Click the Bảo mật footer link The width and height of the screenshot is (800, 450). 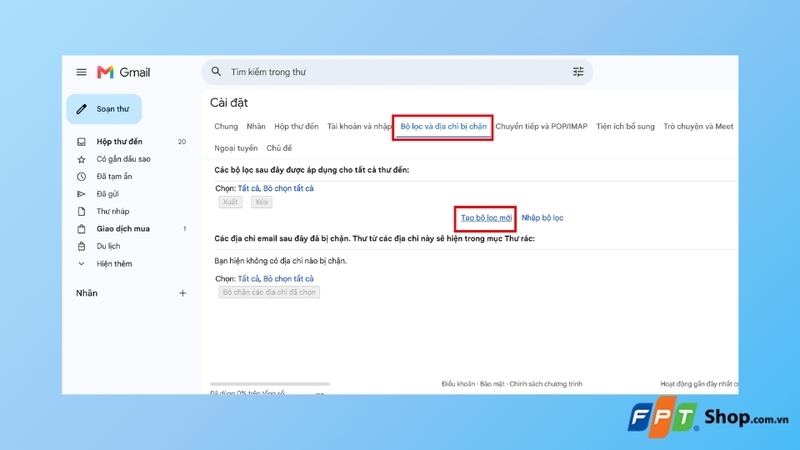click(x=492, y=384)
